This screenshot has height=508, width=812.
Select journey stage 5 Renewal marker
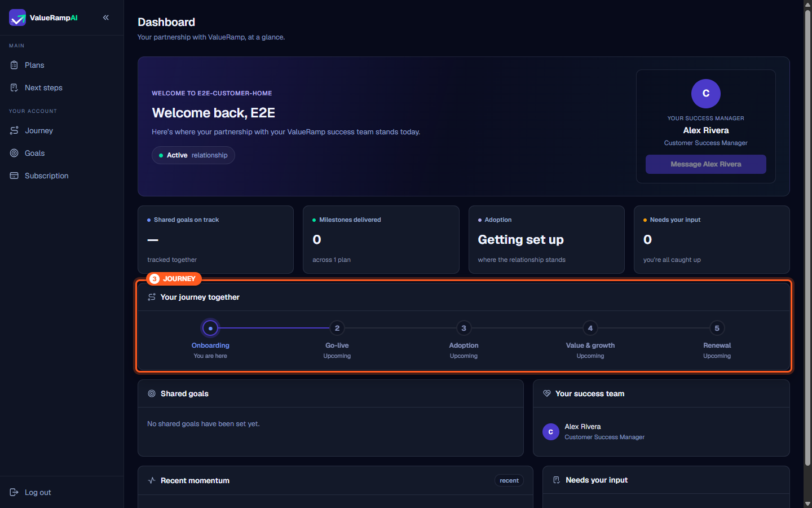717,328
